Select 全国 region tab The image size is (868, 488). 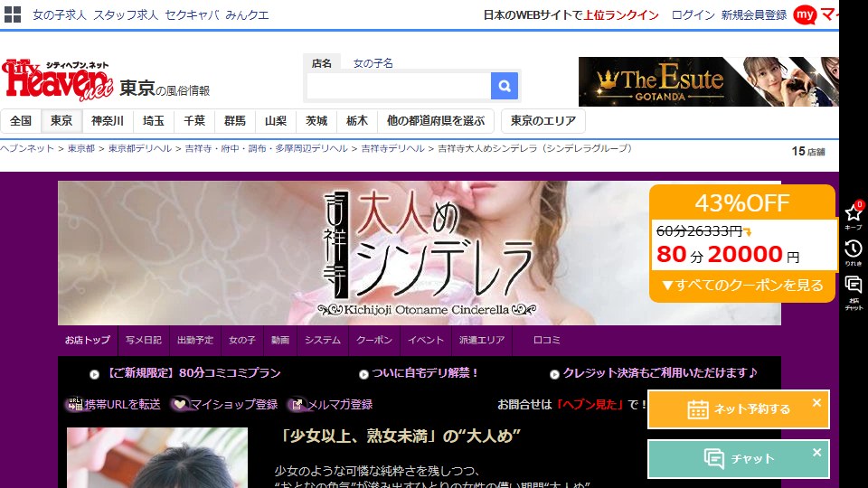21,121
